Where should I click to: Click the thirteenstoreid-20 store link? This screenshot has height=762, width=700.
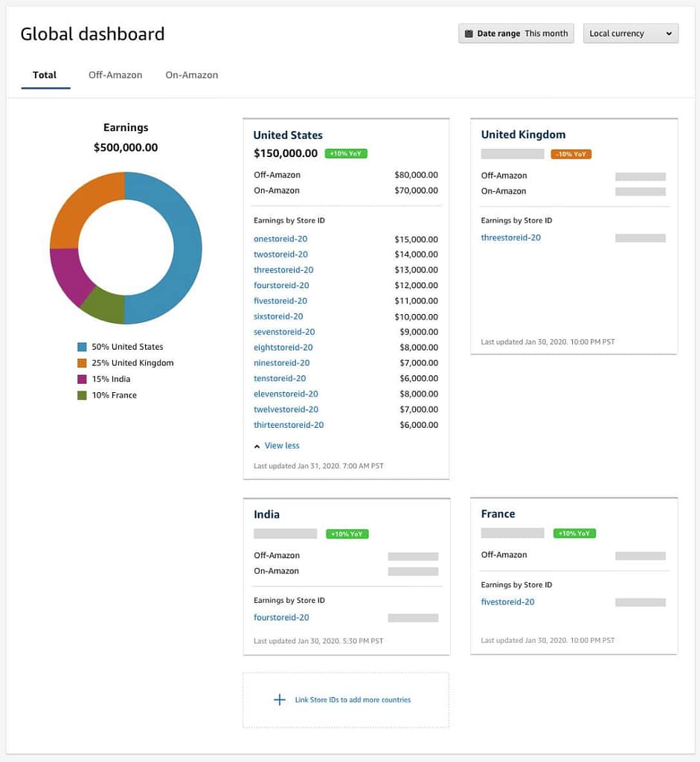288,424
